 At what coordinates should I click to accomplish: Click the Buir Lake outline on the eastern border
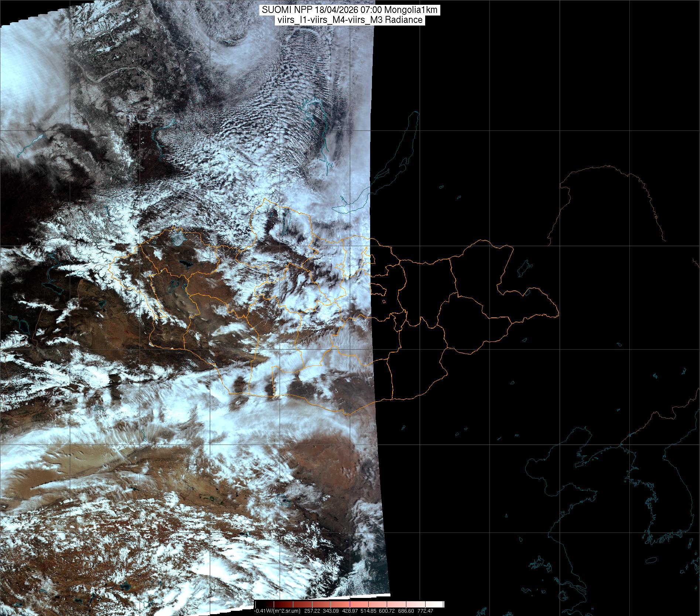(528, 292)
